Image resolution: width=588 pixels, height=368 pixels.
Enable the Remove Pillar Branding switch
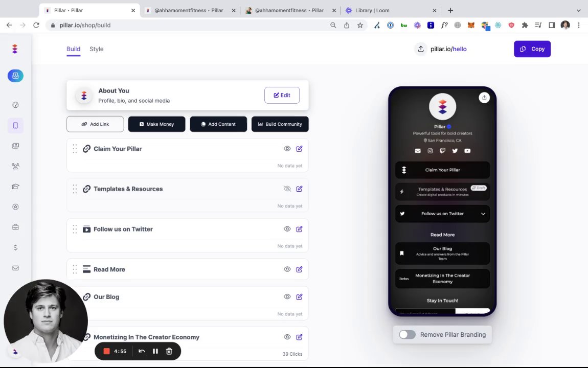[x=407, y=335]
